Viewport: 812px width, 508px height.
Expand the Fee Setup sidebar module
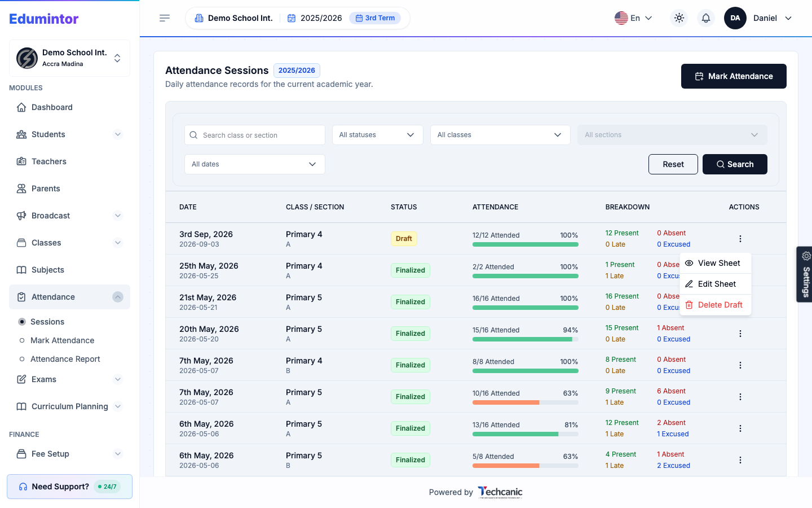(x=69, y=454)
